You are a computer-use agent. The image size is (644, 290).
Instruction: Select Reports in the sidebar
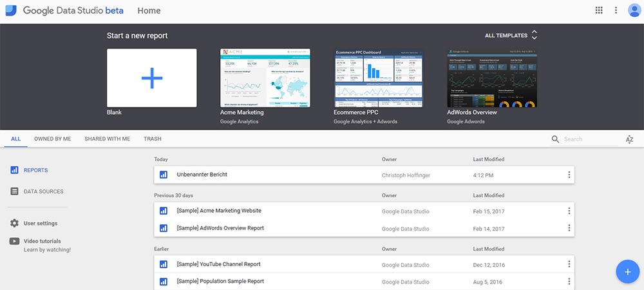tap(35, 170)
